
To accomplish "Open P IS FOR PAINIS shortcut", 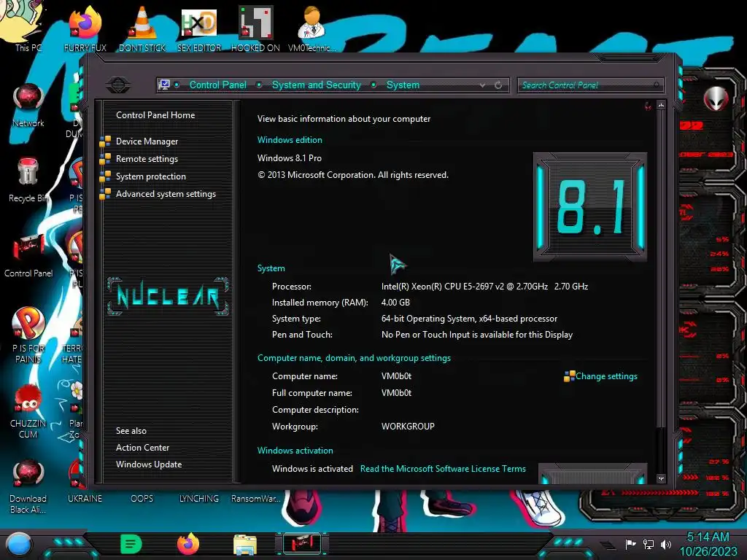I will click(x=28, y=335).
